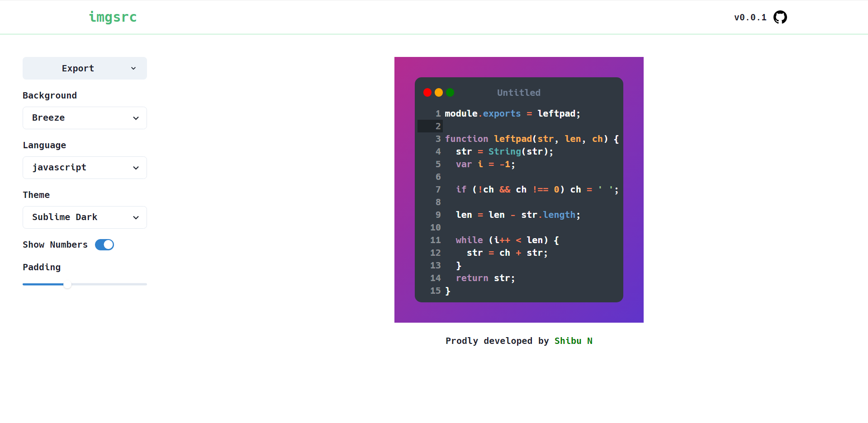Click the green traffic-light dot on the code window
This screenshot has width=868, height=423.
451,92
